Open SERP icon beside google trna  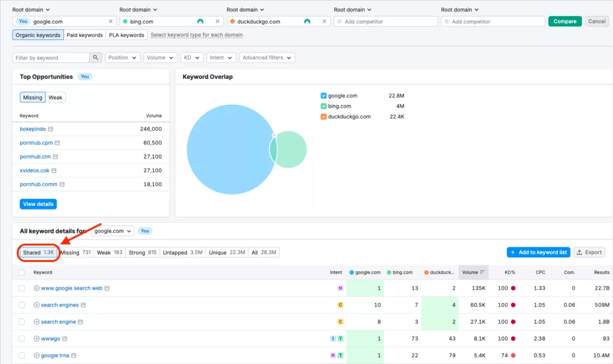(x=74, y=356)
